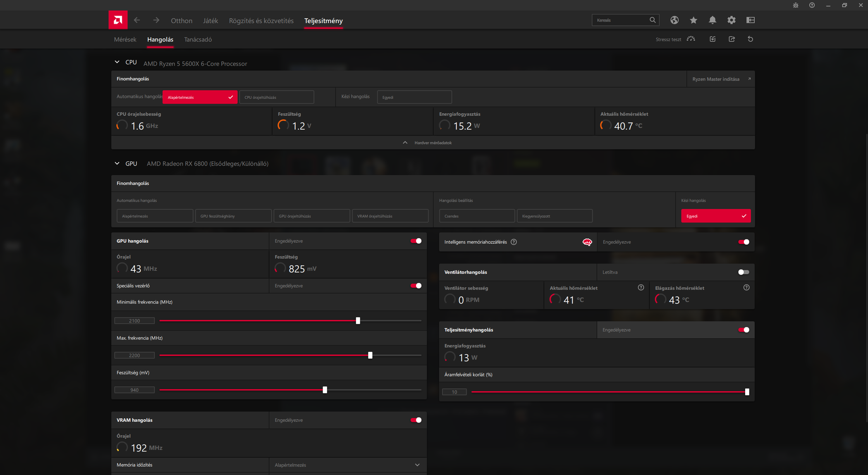
Task: Click the red brain smart memory icon
Action: pos(587,242)
